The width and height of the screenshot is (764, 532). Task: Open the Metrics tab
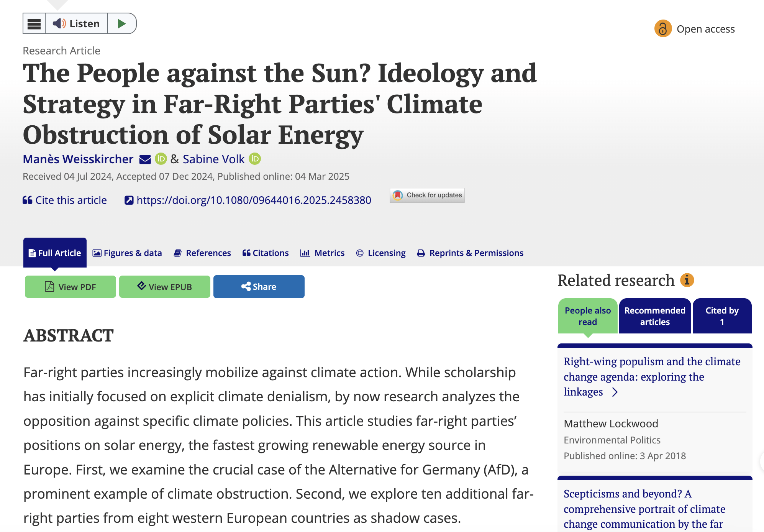click(322, 253)
